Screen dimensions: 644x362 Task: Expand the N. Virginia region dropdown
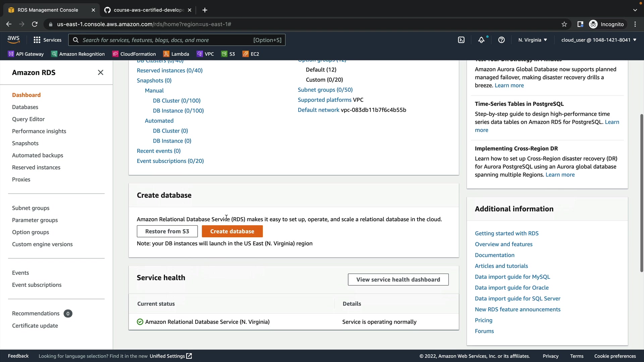tap(533, 40)
